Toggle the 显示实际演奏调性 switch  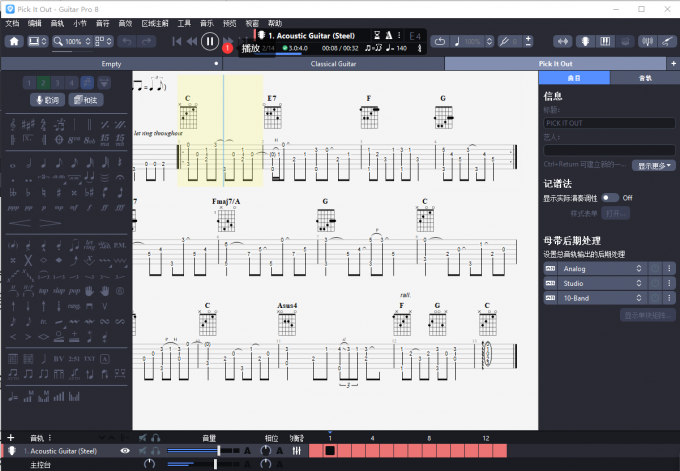[x=609, y=198]
